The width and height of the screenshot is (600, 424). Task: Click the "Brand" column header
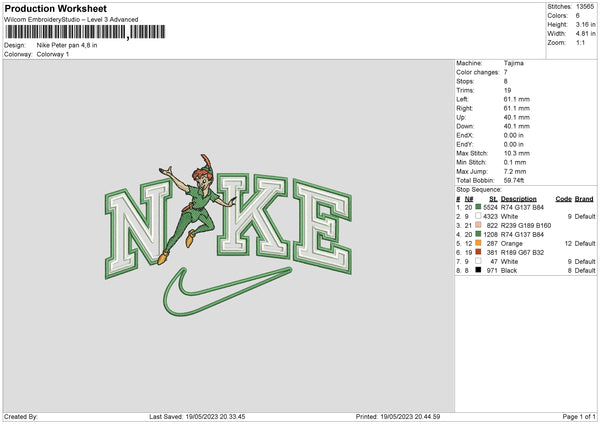point(584,199)
